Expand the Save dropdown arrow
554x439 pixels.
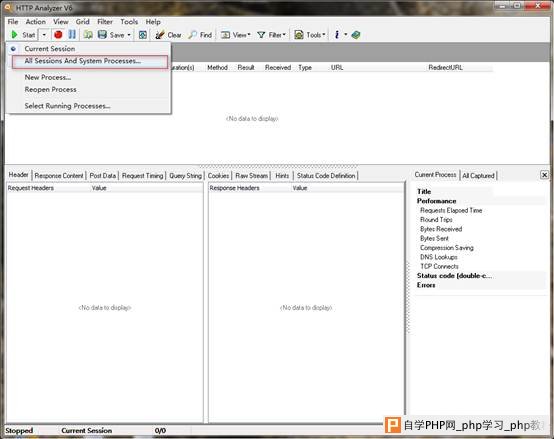point(129,35)
